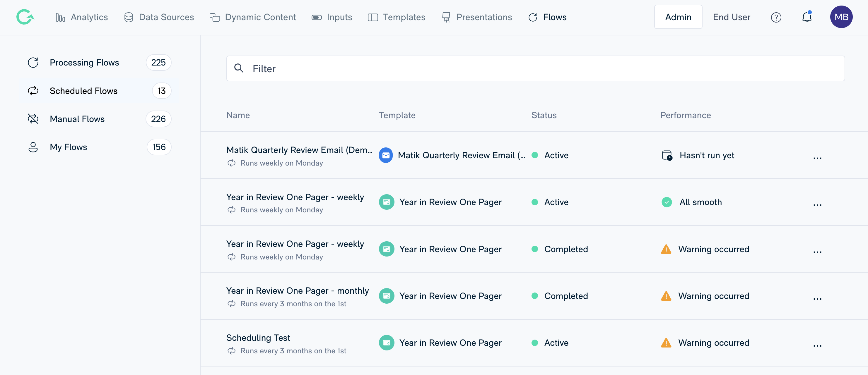868x375 pixels.
Task: Click the All smooth checkmark icon
Action: 667,202
